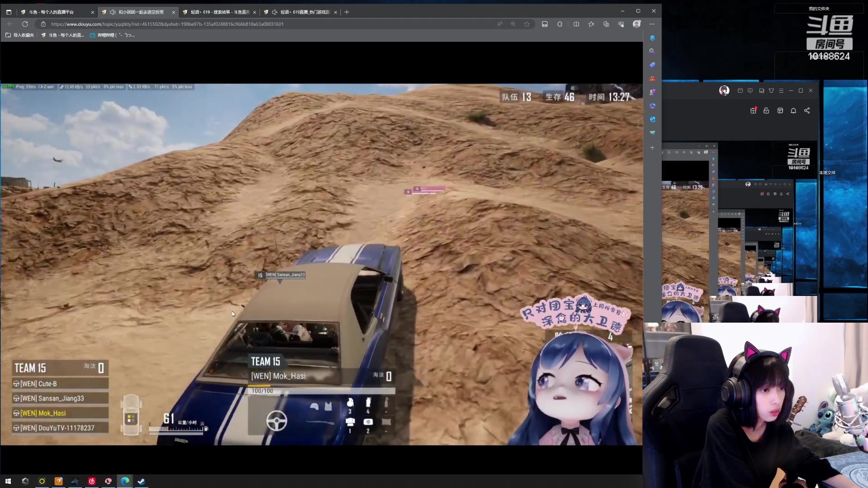This screenshot has height=488, width=868.
Task: Open NetEase Cloud Music from taskbar
Action: pyautogui.click(x=92, y=481)
